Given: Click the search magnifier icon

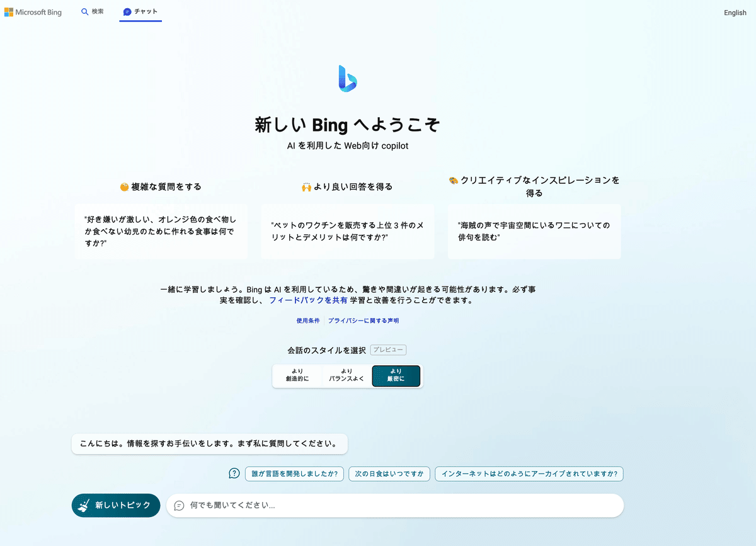Looking at the screenshot, I should 85,11.
